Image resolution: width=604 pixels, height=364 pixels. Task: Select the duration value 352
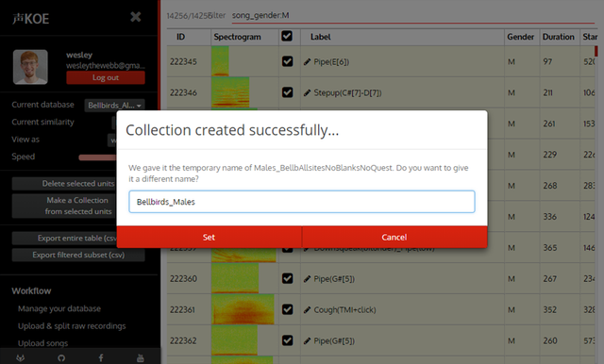click(x=550, y=309)
